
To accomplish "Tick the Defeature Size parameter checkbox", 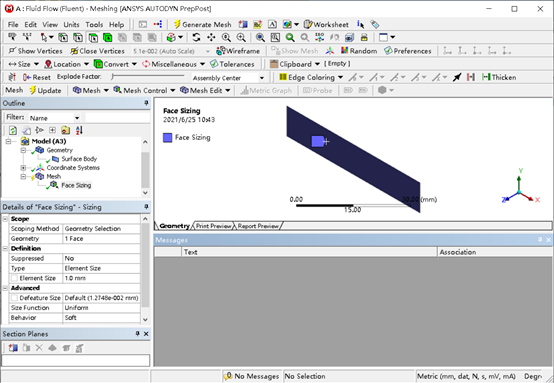I will [x=14, y=298].
